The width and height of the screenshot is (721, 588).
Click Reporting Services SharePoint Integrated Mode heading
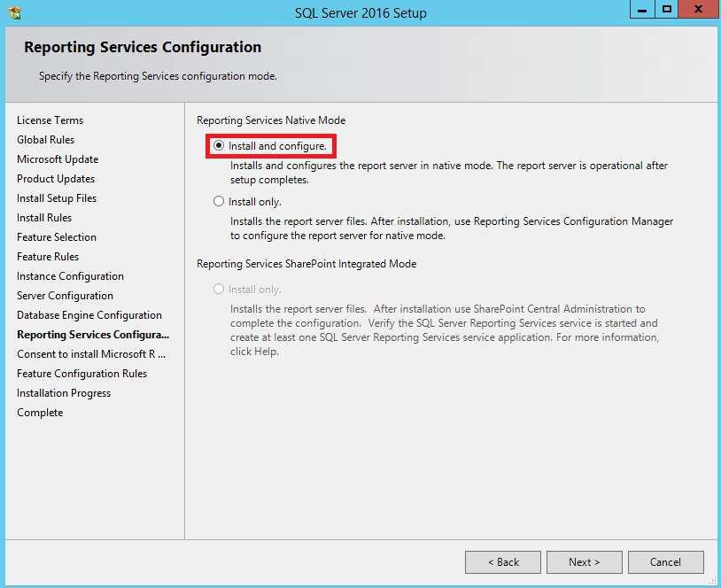(306, 263)
